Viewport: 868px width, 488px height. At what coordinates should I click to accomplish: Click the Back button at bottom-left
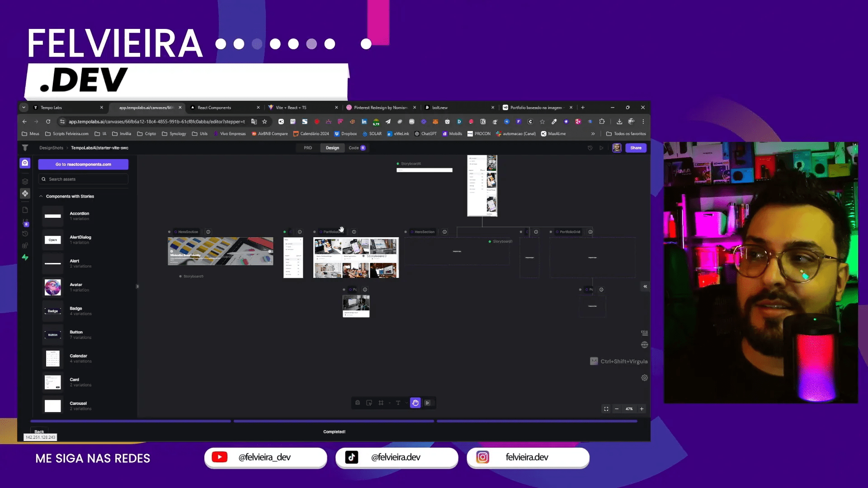pyautogui.click(x=39, y=432)
